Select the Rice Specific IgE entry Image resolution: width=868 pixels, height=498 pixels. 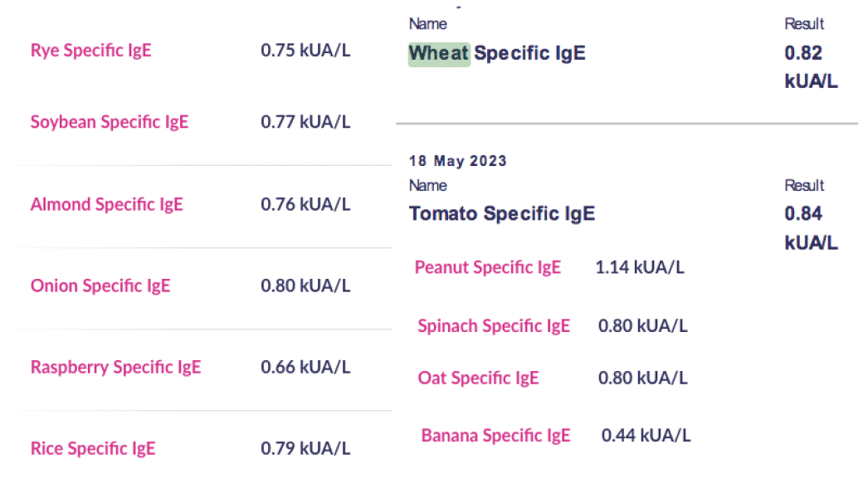point(92,449)
